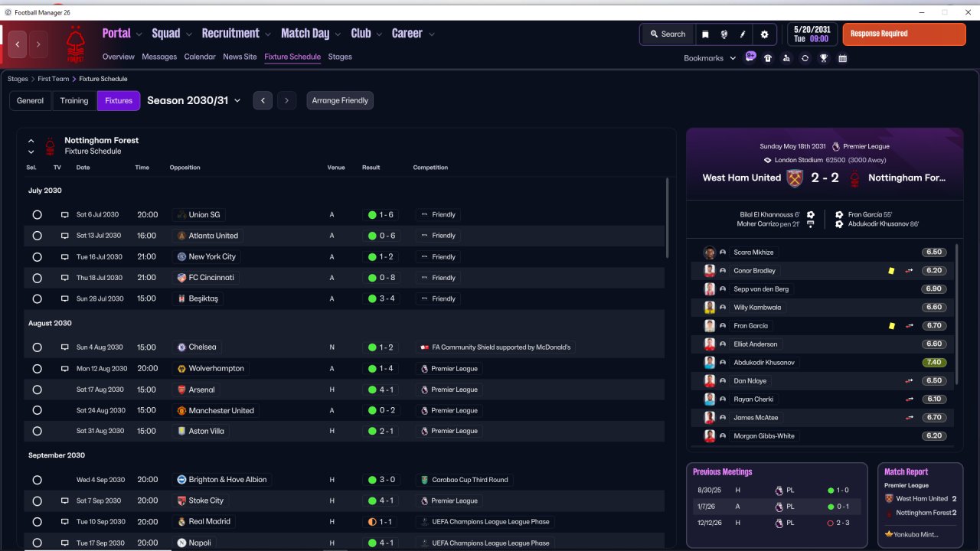This screenshot has height=551, width=980.
Task: Select the Union SG fixture radio button
Action: 37,215
